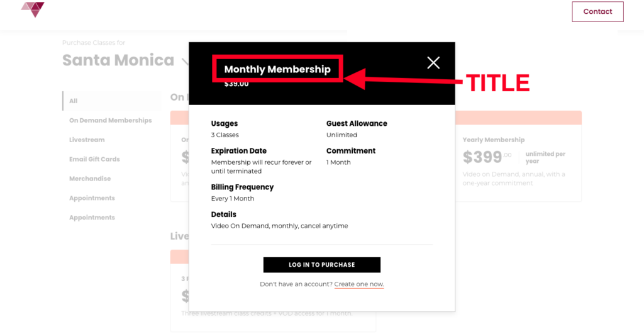
Task: Open On Demand Memberships category
Action: coord(111,120)
